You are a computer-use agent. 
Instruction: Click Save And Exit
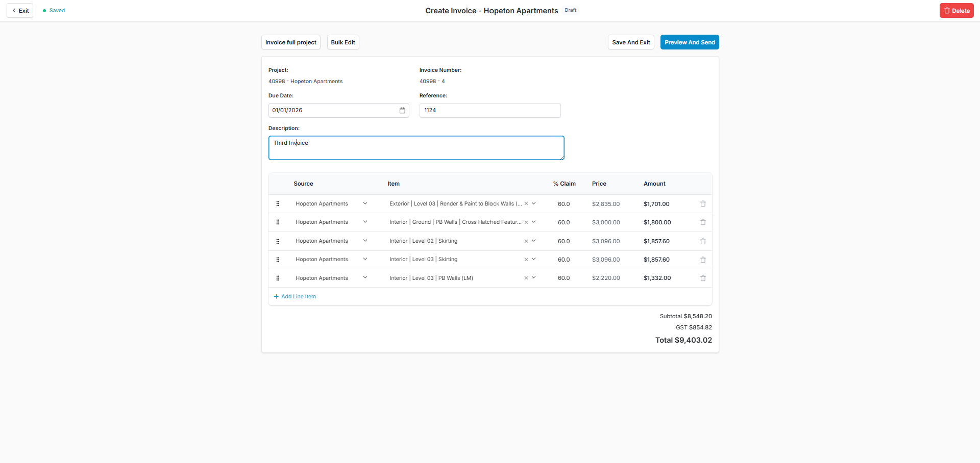[631, 42]
